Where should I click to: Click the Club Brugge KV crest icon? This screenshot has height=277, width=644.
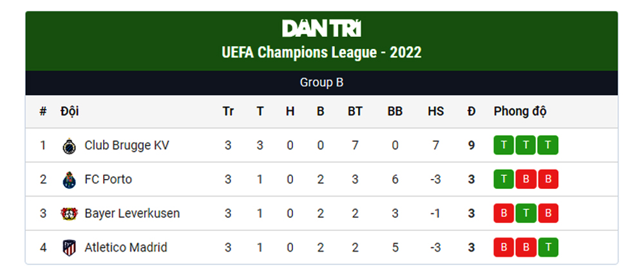(x=69, y=146)
